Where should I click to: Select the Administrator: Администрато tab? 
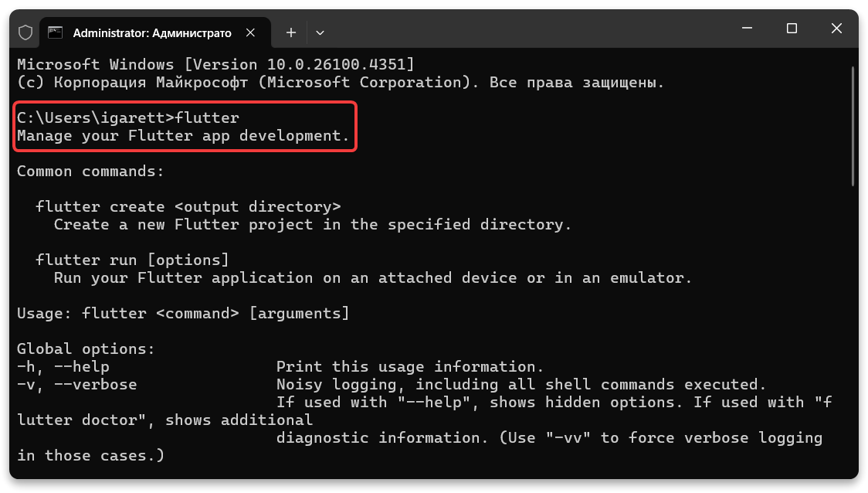pos(151,32)
